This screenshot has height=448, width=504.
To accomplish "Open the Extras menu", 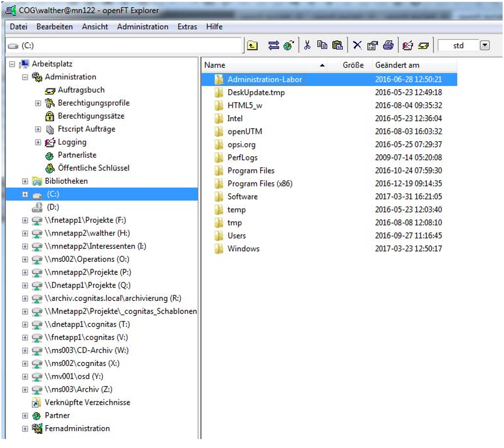I will click(187, 27).
